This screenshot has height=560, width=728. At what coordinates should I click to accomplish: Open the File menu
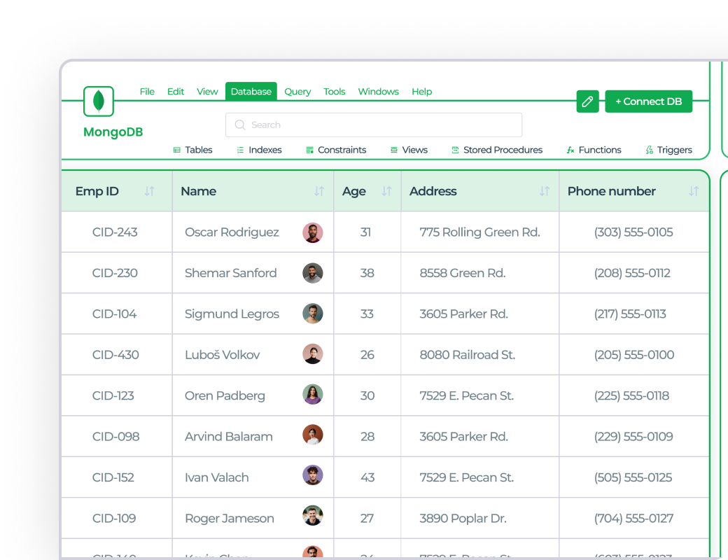(x=147, y=92)
